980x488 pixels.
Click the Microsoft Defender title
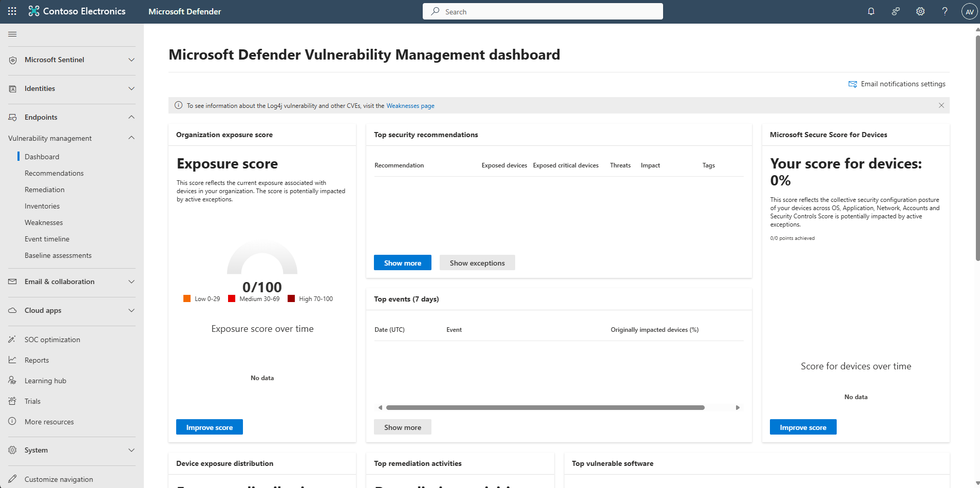[x=184, y=11]
